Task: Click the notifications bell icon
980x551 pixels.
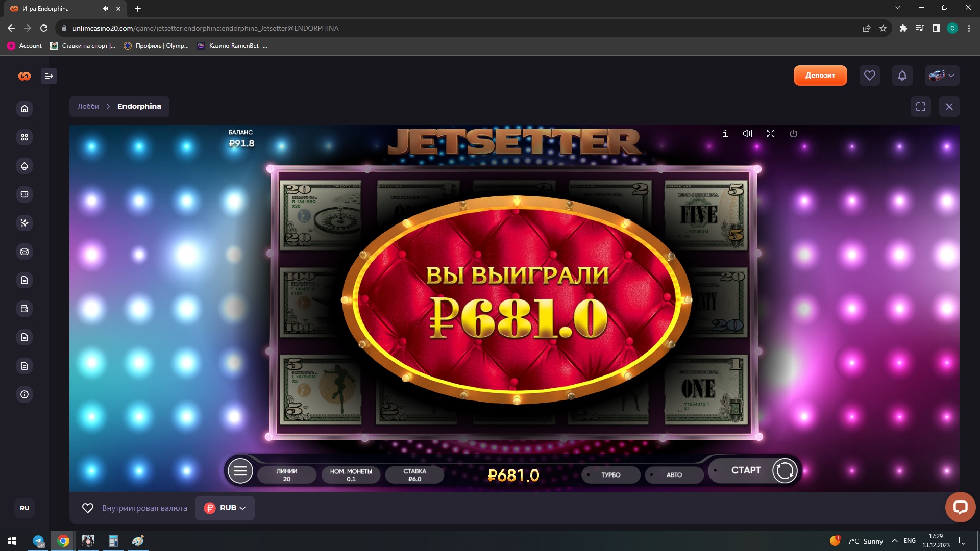Action: (902, 76)
